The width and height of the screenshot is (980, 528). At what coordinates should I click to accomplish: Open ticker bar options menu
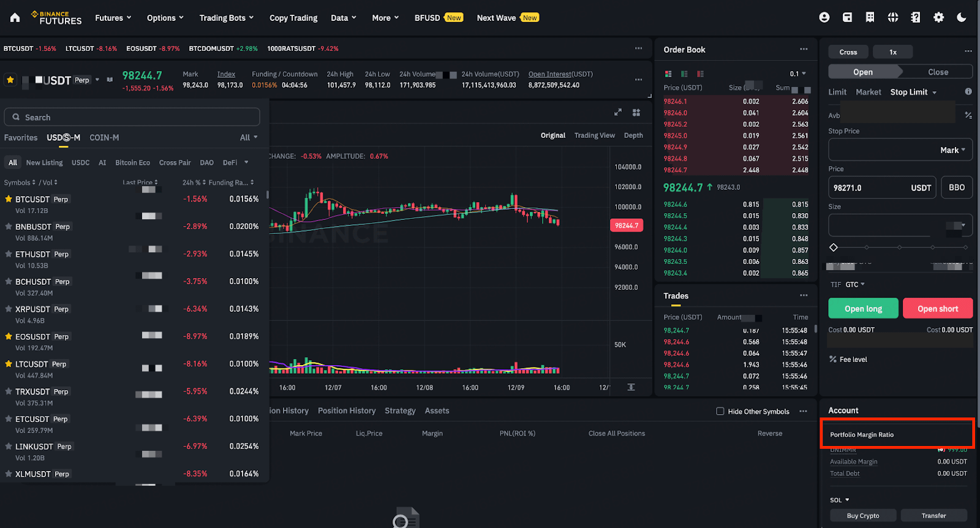[639, 48]
